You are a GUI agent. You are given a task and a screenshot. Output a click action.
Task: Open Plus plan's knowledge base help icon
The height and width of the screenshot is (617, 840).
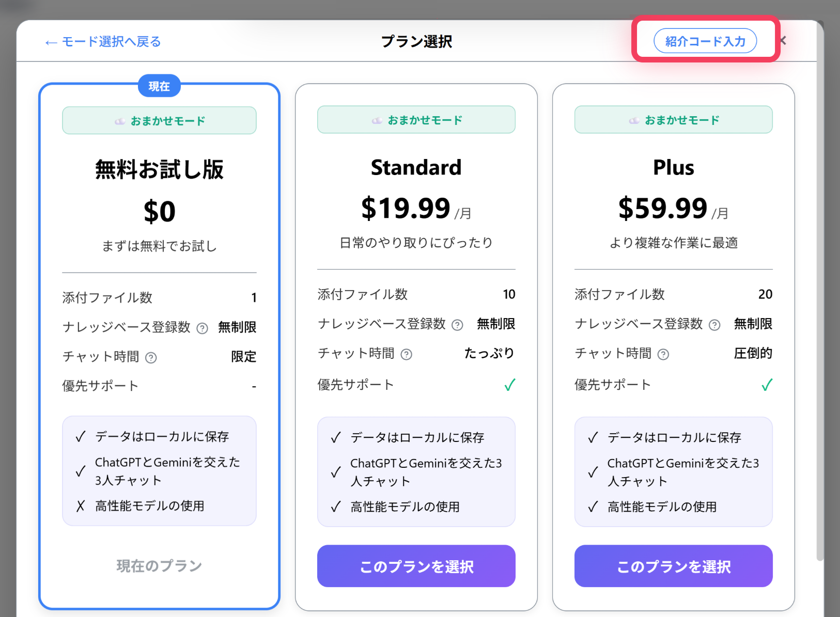[715, 325]
